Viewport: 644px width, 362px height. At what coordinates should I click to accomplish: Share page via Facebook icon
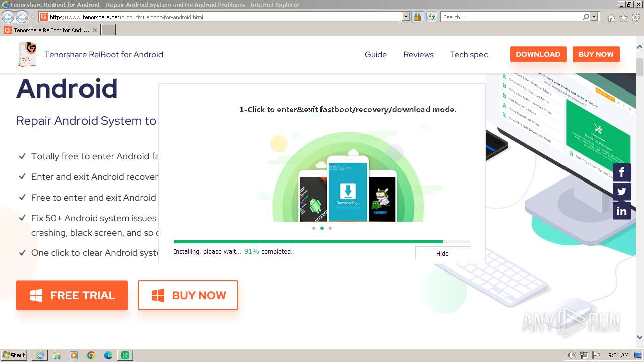621,172
